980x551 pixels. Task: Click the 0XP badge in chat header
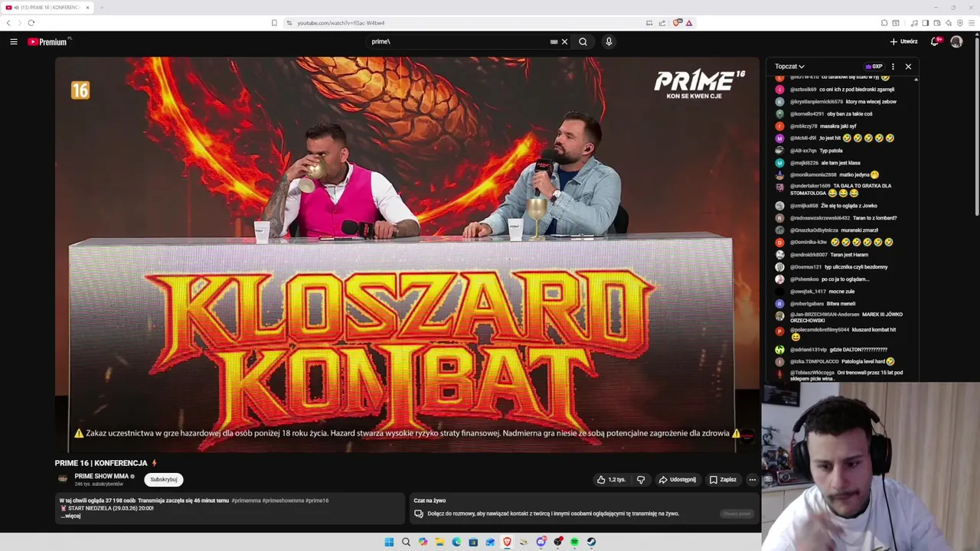tap(874, 67)
